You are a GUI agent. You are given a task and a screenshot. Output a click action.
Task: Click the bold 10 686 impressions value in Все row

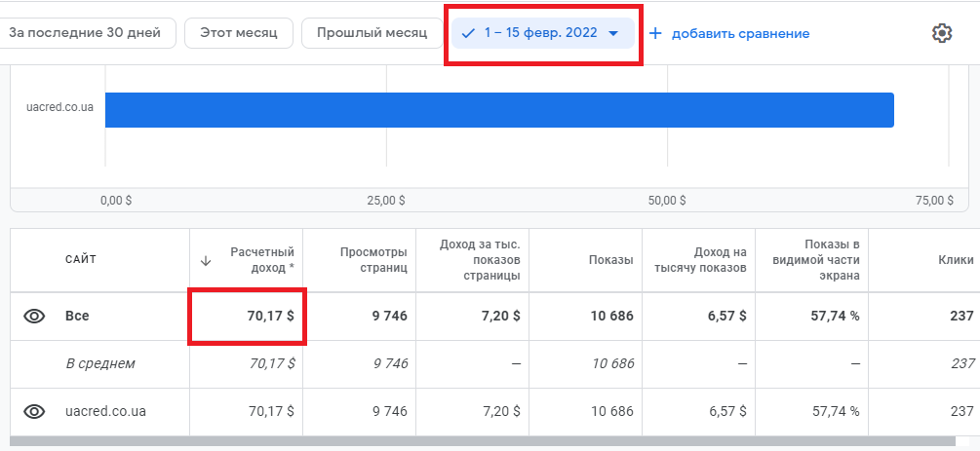point(611,316)
